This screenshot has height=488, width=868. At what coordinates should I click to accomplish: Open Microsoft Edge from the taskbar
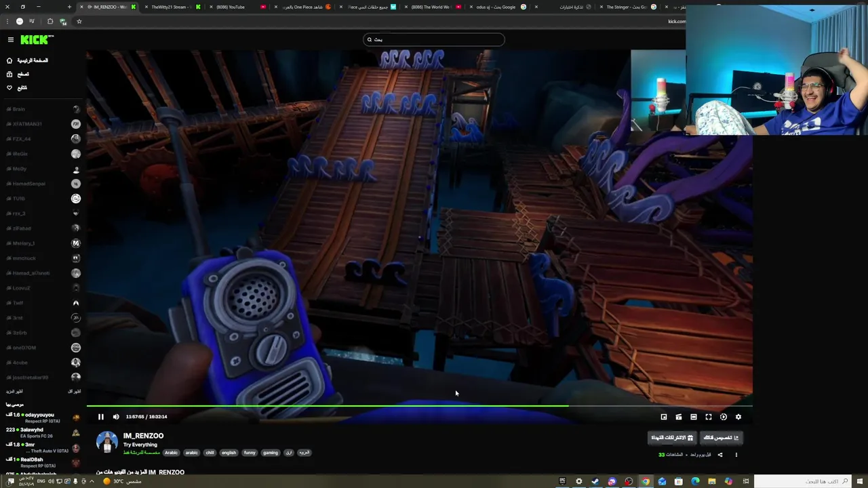(x=695, y=481)
